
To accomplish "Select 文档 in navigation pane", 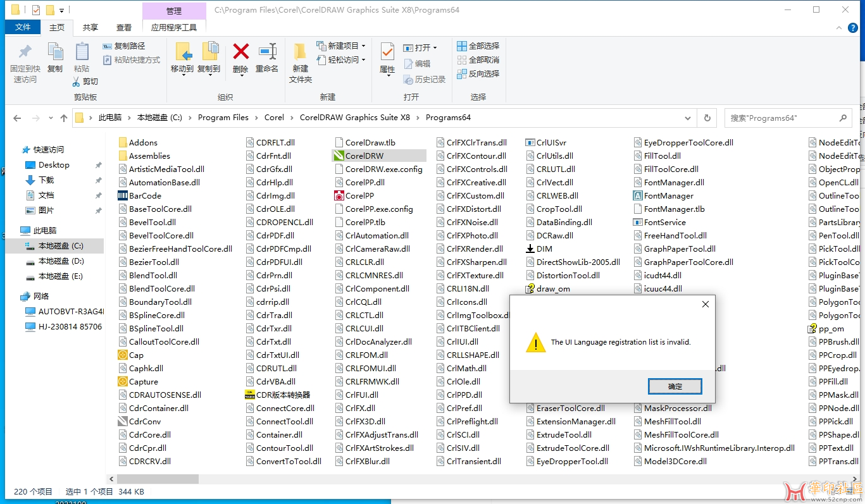I will (46, 195).
